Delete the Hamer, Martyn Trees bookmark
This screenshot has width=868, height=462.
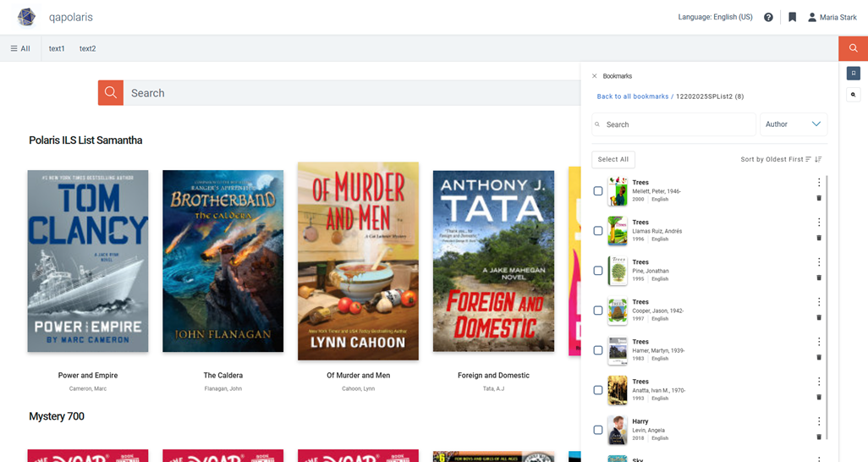click(819, 358)
